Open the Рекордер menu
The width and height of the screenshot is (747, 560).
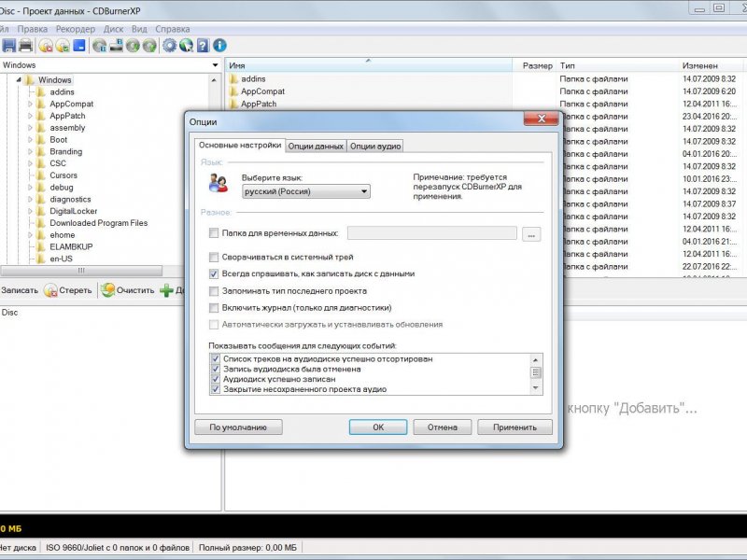(x=76, y=29)
